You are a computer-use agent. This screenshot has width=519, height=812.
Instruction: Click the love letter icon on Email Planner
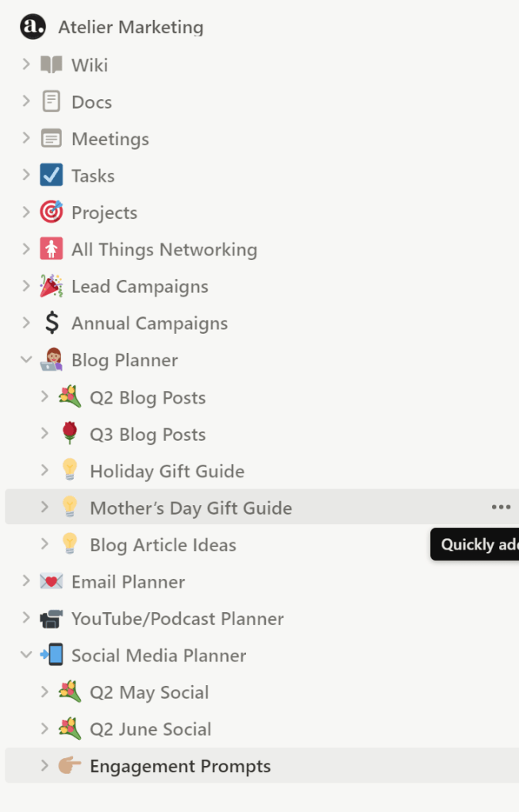pos(50,581)
